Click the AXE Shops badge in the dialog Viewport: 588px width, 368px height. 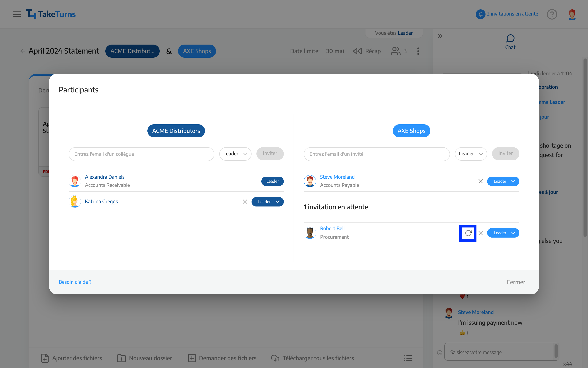click(x=411, y=131)
